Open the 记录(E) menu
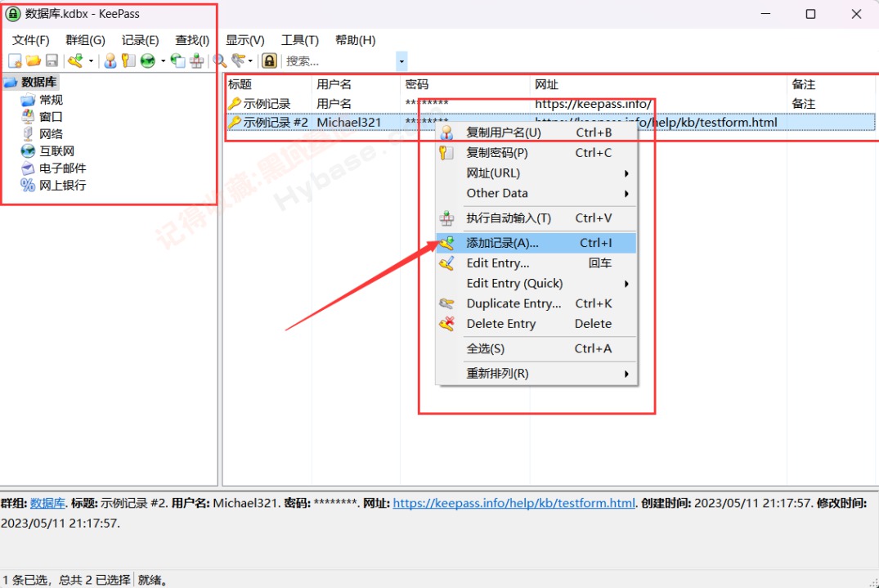The height and width of the screenshot is (588, 879). 140,40
